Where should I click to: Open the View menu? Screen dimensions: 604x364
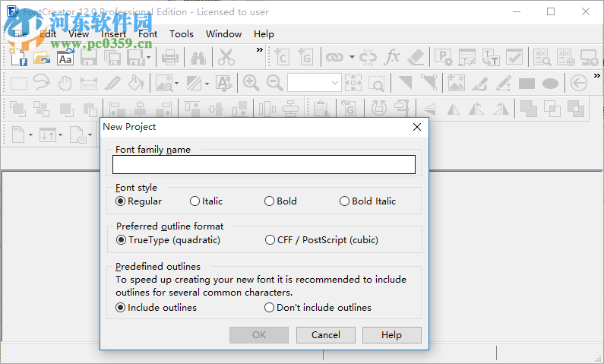[78, 34]
